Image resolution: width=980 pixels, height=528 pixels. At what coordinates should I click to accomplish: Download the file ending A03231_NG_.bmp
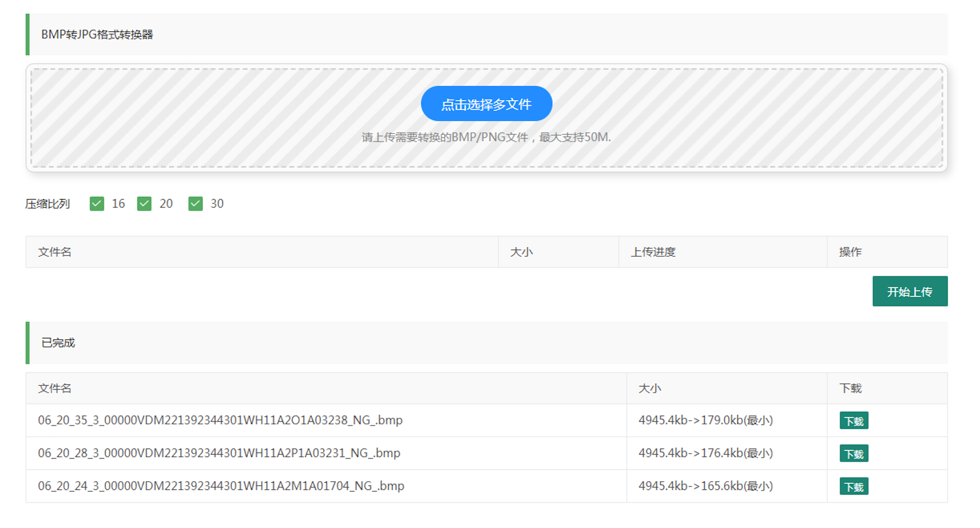pyautogui.click(x=853, y=454)
